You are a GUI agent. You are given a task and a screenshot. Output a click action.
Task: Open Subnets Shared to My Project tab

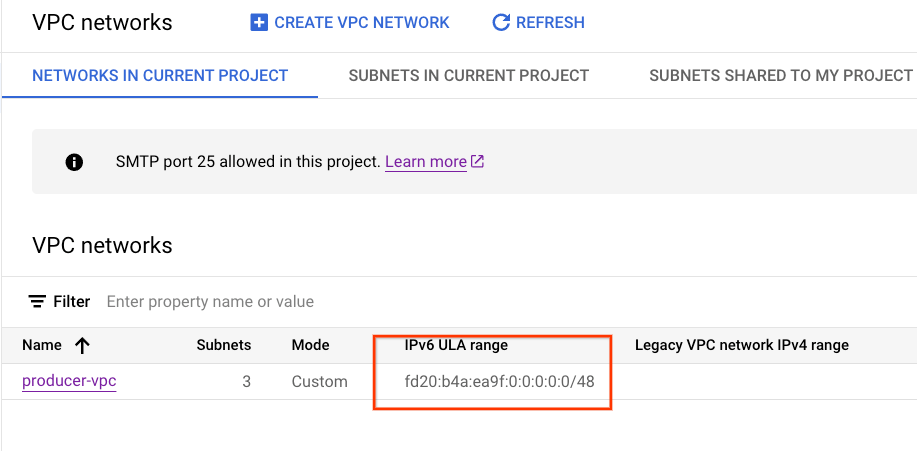[781, 75]
